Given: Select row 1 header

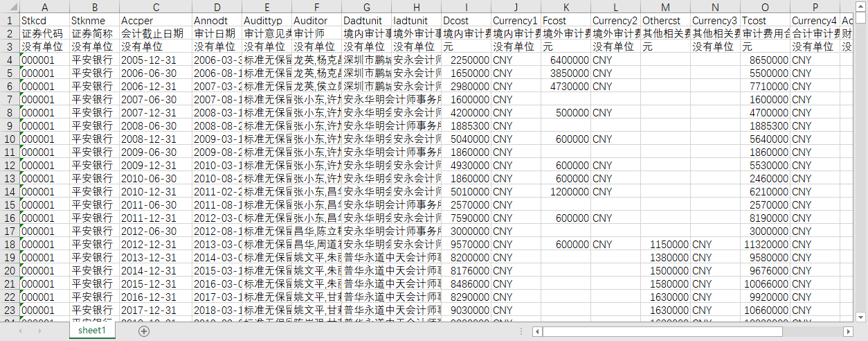Looking at the screenshot, I should point(10,20).
